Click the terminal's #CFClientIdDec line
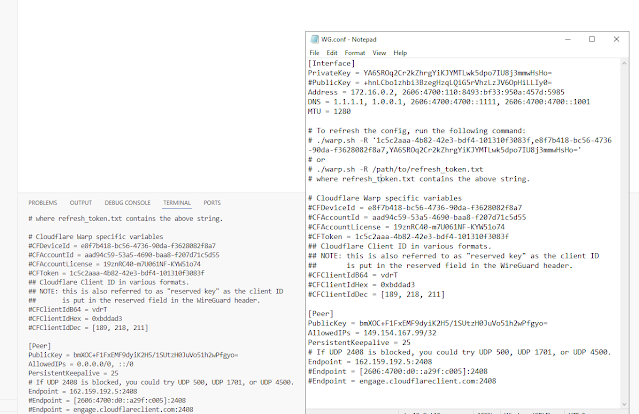This screenshot has height=414, width=639. (x=88, y=328)
